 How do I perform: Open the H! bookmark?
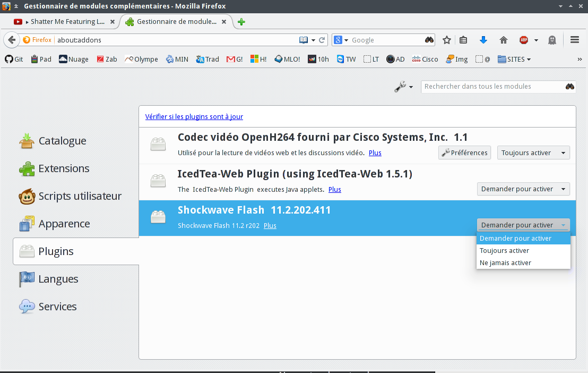point(258,59)
